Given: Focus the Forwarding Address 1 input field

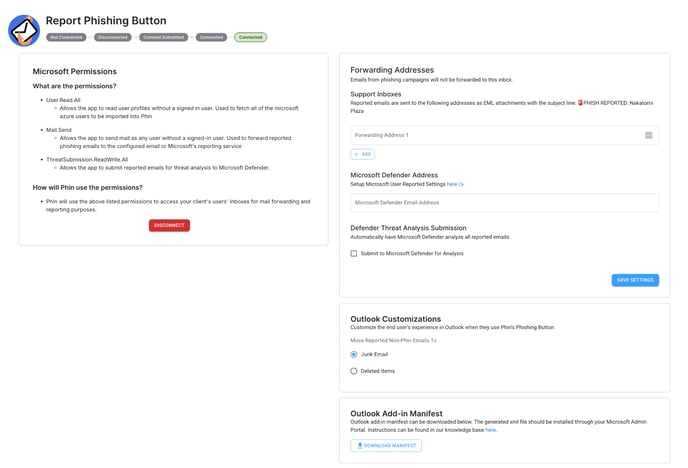Looking at the screenshot, I should click(x=495, y=134).
